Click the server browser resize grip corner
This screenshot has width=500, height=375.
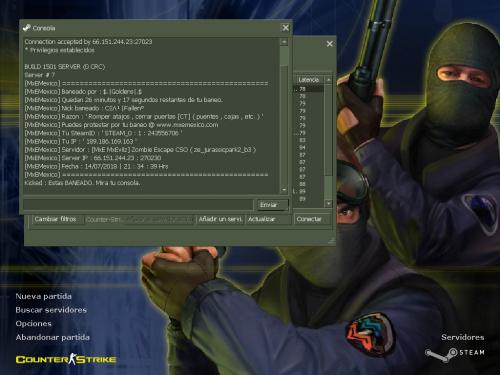pos(331,241)
